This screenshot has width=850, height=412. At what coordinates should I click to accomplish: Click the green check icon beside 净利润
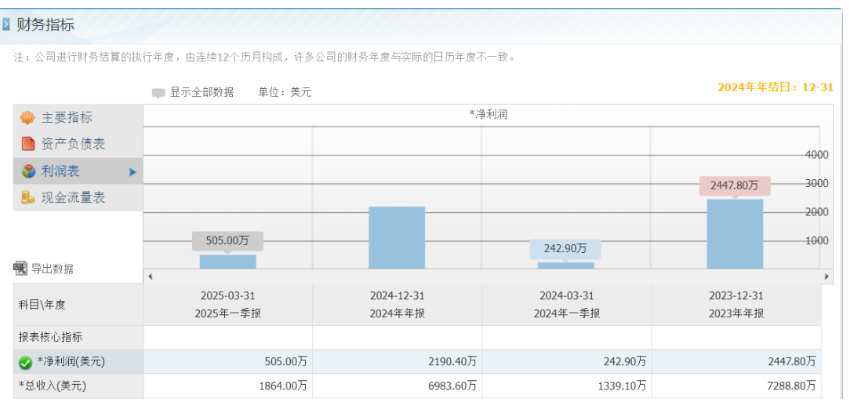click(25, 363)
